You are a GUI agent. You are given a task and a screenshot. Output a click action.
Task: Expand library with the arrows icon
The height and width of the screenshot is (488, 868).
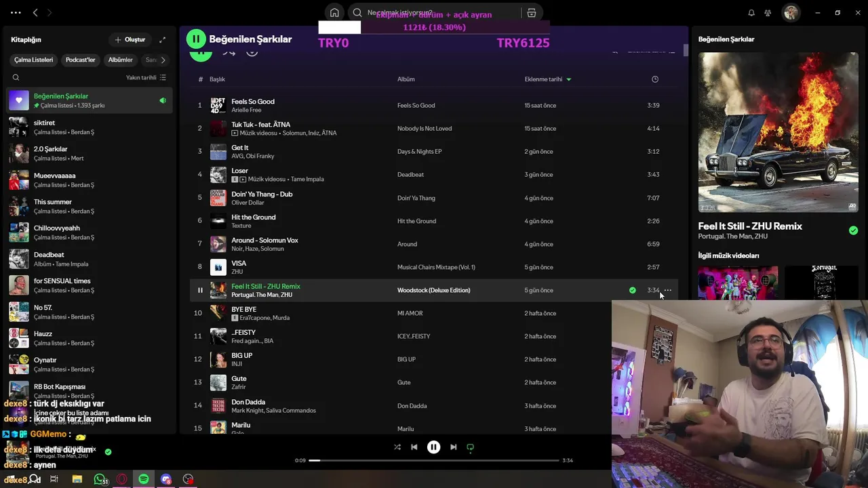point(162,40)
